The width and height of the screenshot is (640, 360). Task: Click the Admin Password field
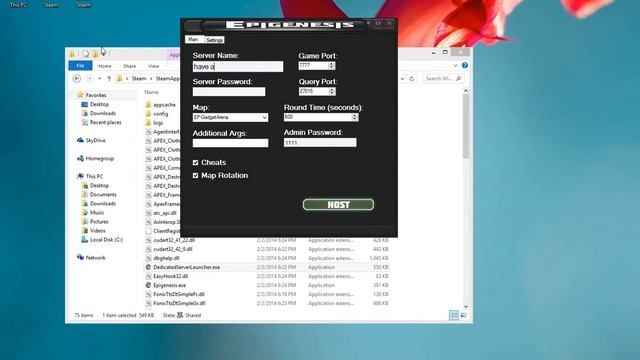click(320, 142)
